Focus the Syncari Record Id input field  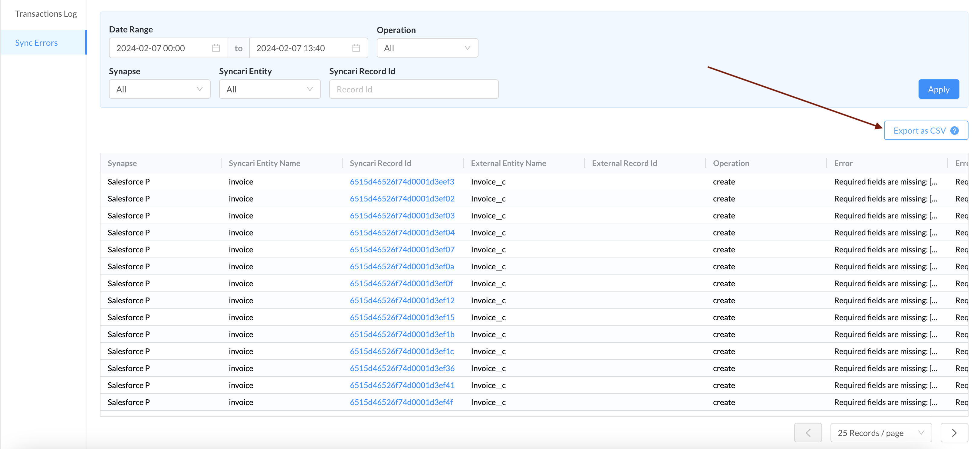point(413,89)
